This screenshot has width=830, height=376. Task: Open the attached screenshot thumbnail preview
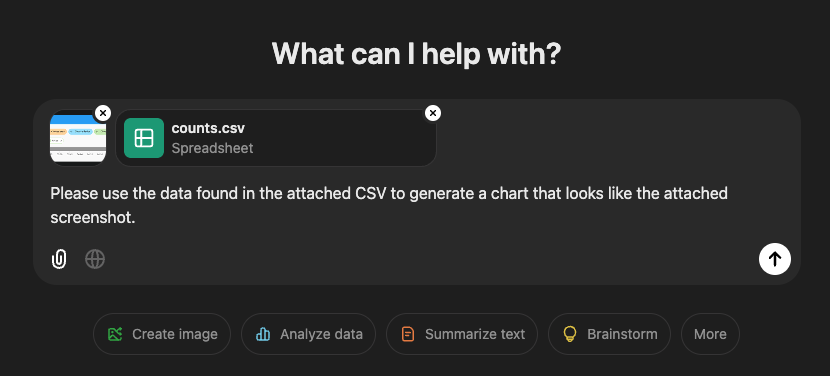[x=78, y=138]
